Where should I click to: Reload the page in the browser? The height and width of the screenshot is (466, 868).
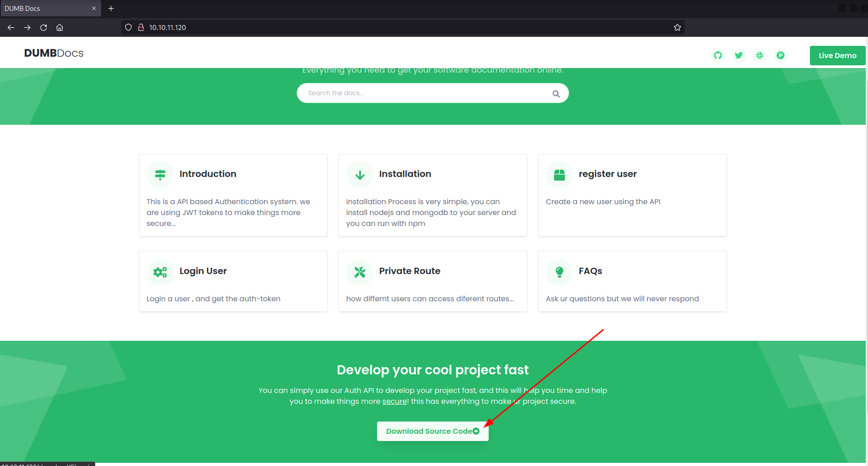coord(44,27)
